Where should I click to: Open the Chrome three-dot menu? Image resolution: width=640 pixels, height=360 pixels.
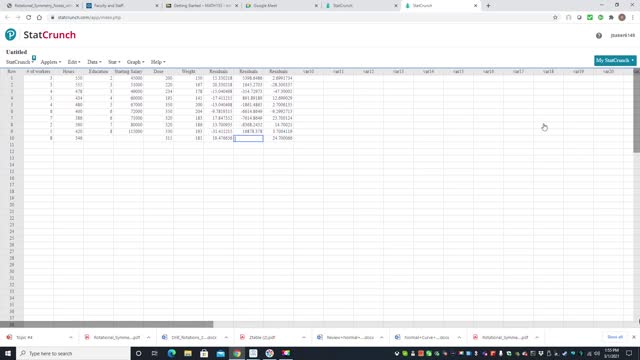coord(633,18)
